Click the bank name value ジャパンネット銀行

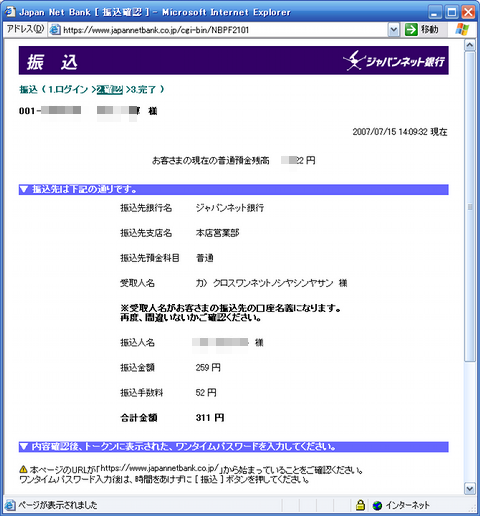[230, 208]
